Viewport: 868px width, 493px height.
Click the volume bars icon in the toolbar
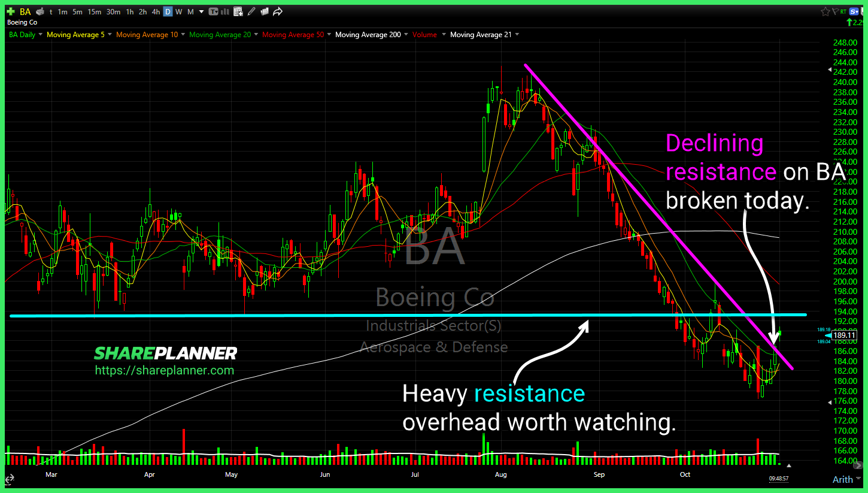225,11
